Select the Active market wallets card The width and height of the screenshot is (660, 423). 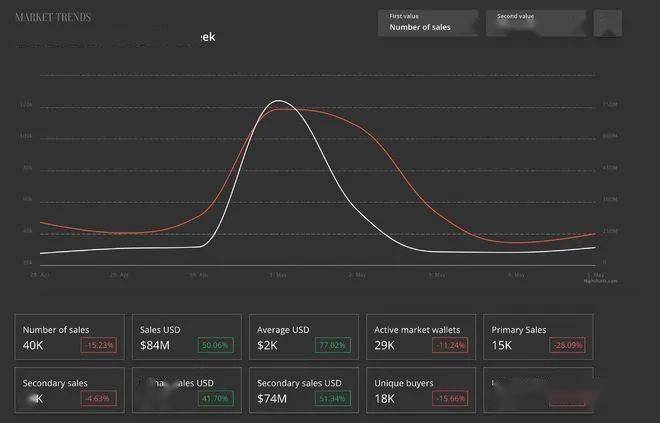coord(419,337)
